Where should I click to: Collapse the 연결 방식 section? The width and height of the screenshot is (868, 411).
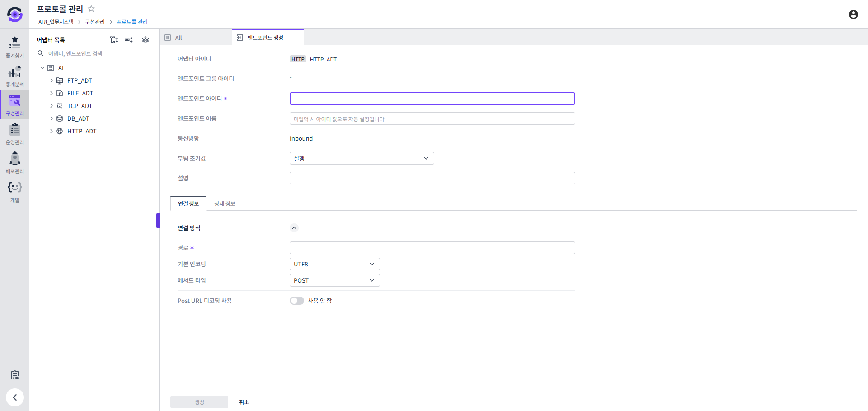294,228
